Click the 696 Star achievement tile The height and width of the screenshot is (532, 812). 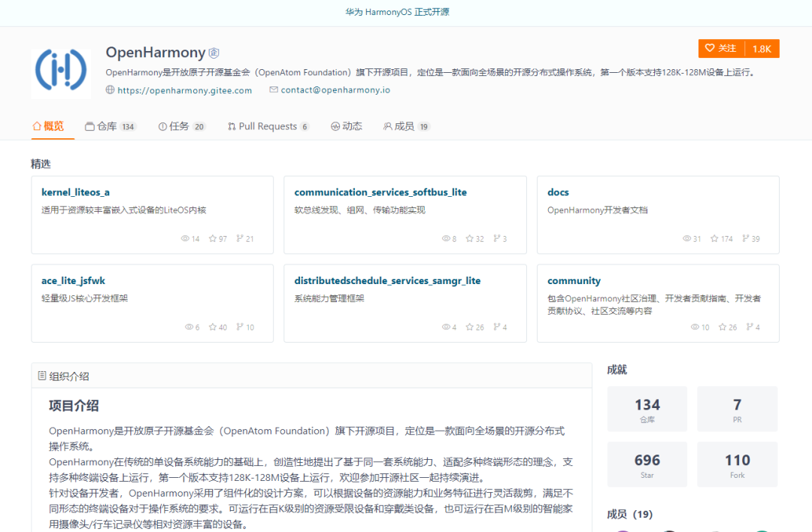647,464
